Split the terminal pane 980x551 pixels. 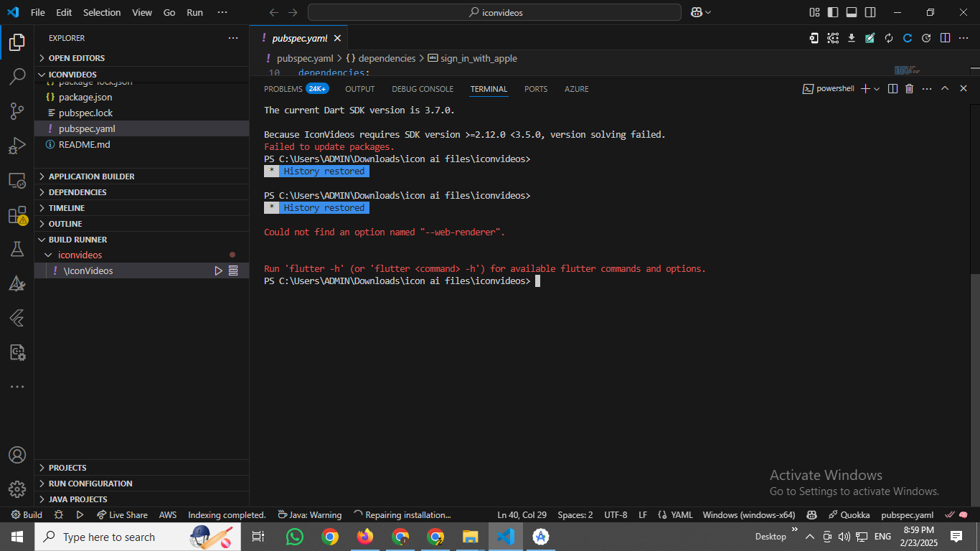pos(892,89)
